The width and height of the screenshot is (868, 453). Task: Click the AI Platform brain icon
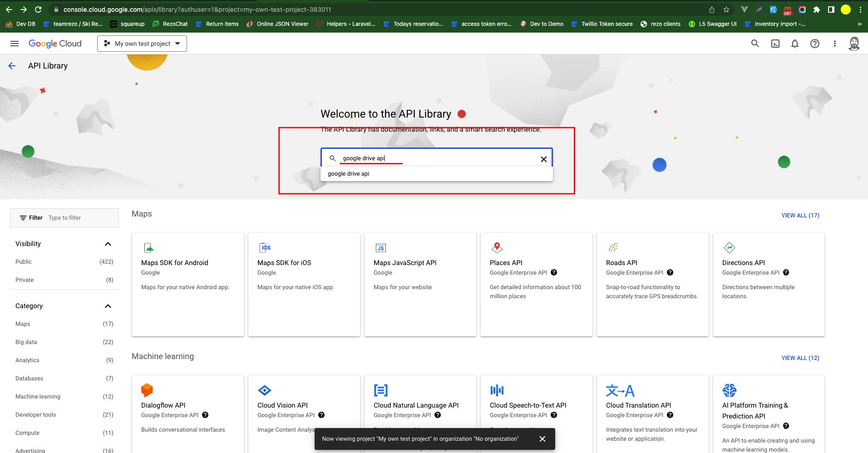coord(730,390)
